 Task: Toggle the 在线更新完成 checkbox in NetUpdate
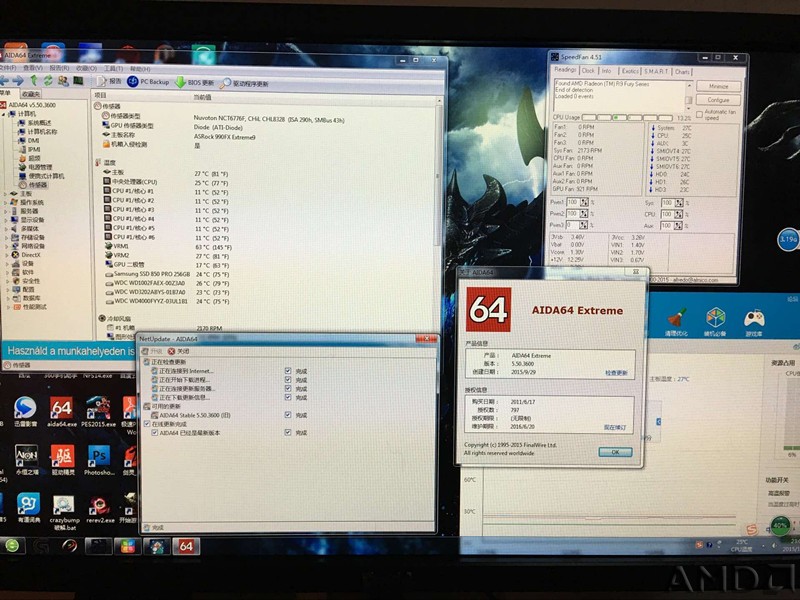click(x=147, y=424)
